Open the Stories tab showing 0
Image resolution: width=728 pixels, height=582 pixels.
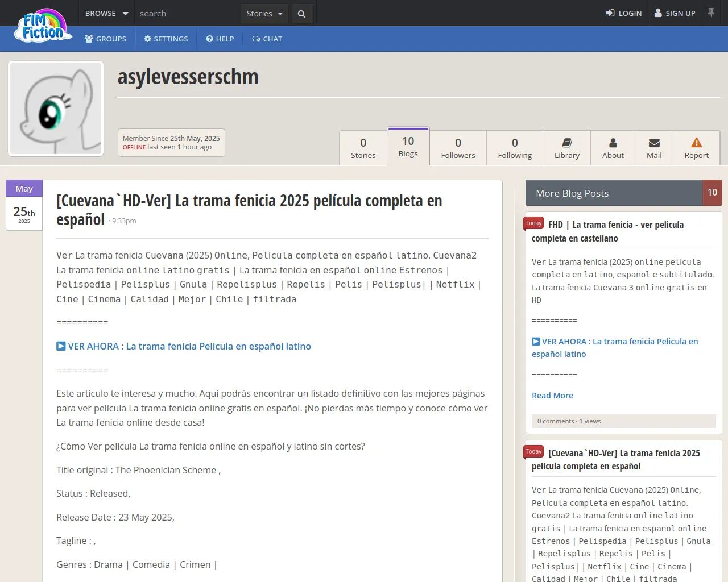[363, 148]
